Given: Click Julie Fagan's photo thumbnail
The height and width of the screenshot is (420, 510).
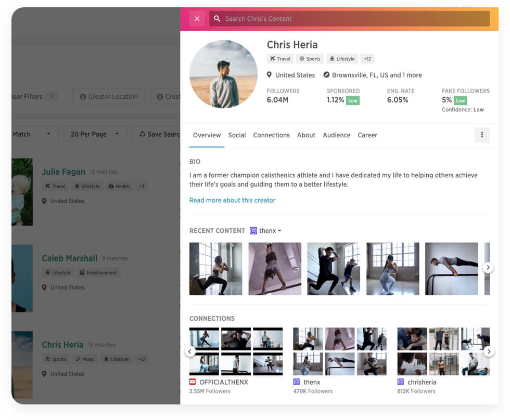Looking at the screenshot, I should click(x=22, y=192).
